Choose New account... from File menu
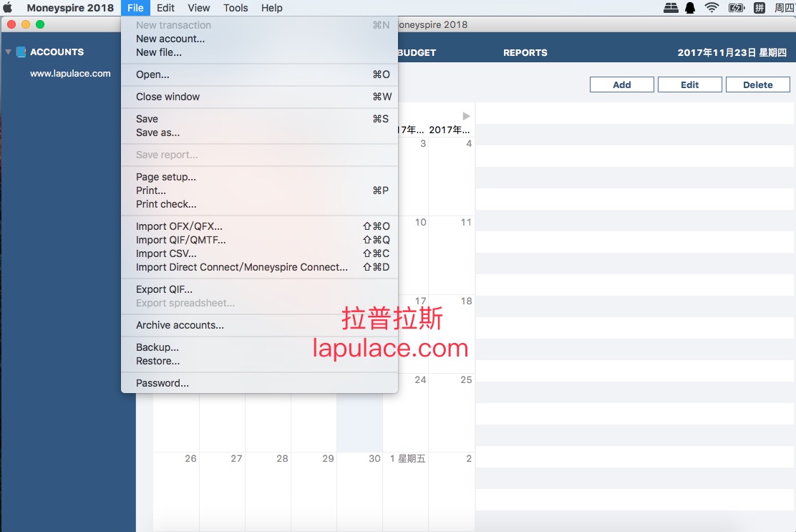The image size is (796, 532). 259,39
